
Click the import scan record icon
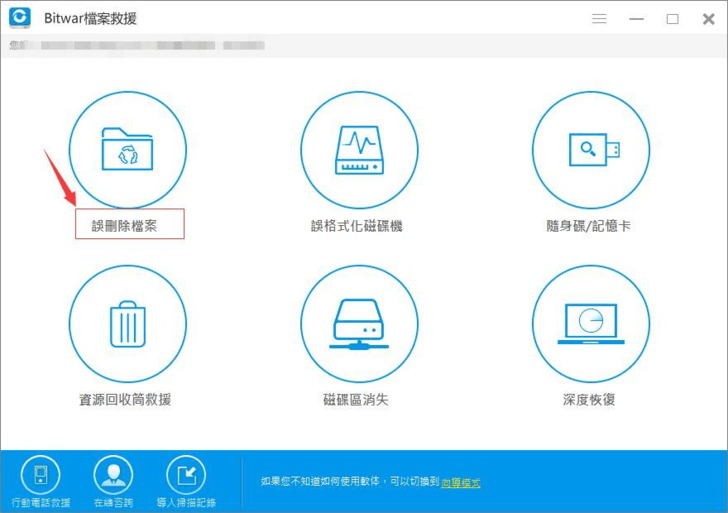186,474
